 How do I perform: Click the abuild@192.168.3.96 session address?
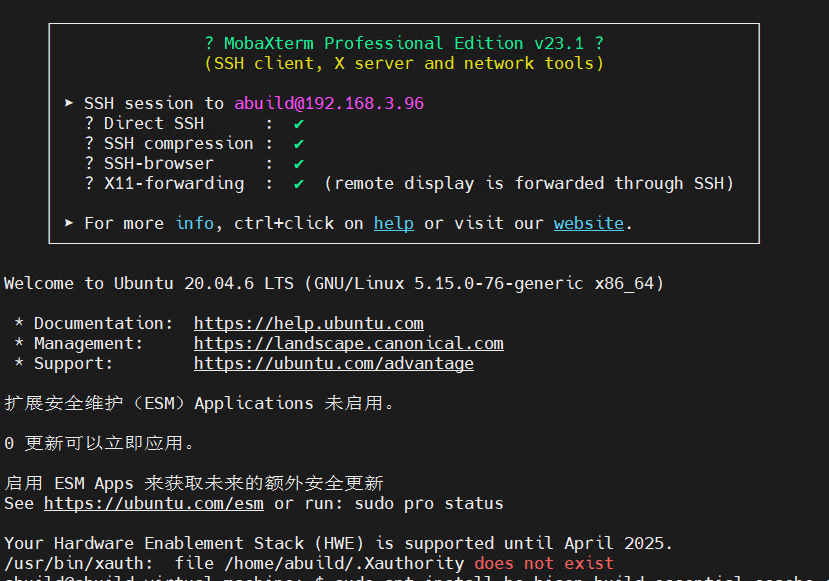[x=329, y=103]
